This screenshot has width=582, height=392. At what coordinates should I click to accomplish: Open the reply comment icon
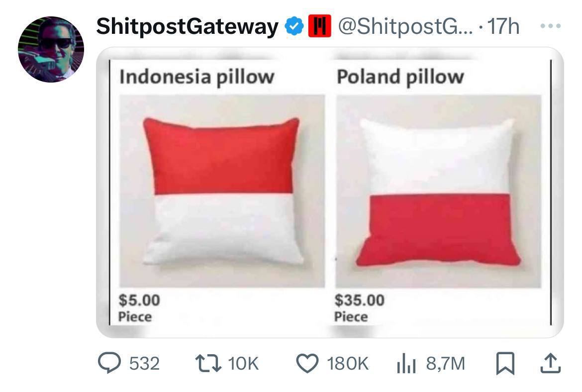click(x=109, y=363)
